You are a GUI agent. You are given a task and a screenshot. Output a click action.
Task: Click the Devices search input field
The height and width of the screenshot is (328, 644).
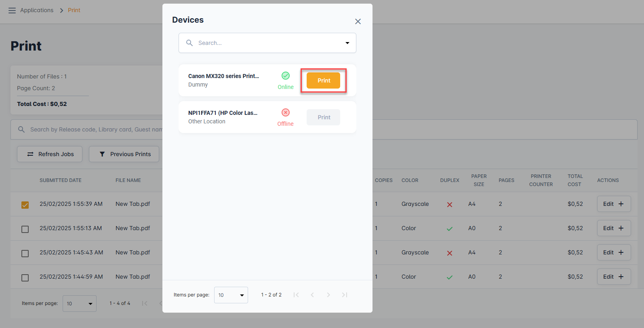point(267,43)
